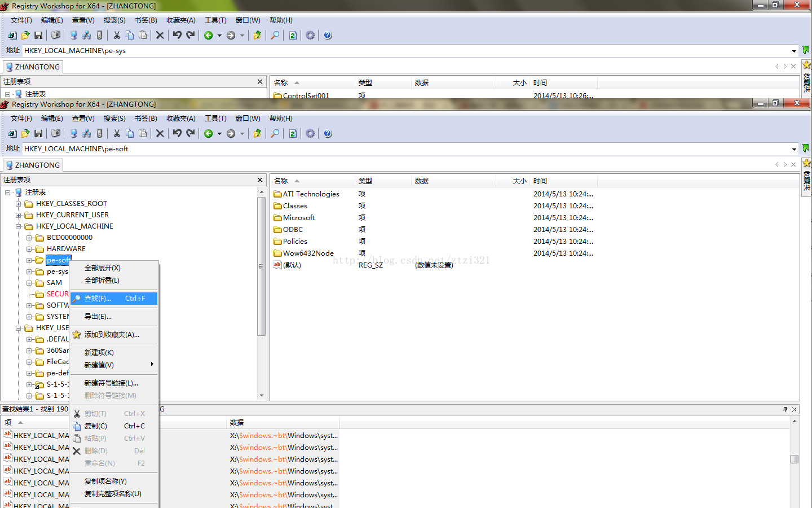
Task: Click the copy icon in front window toolbar
Action: coord(130,133)
